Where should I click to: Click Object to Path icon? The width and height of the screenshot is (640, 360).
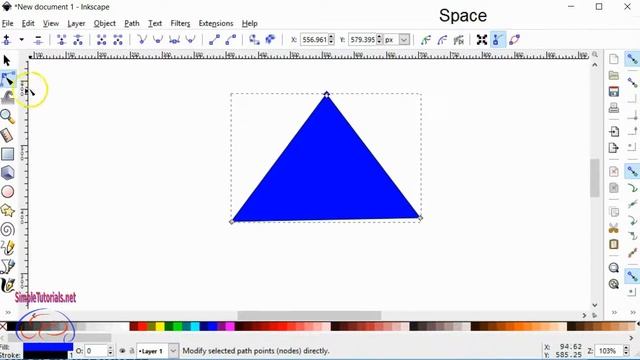pos(254,40)
